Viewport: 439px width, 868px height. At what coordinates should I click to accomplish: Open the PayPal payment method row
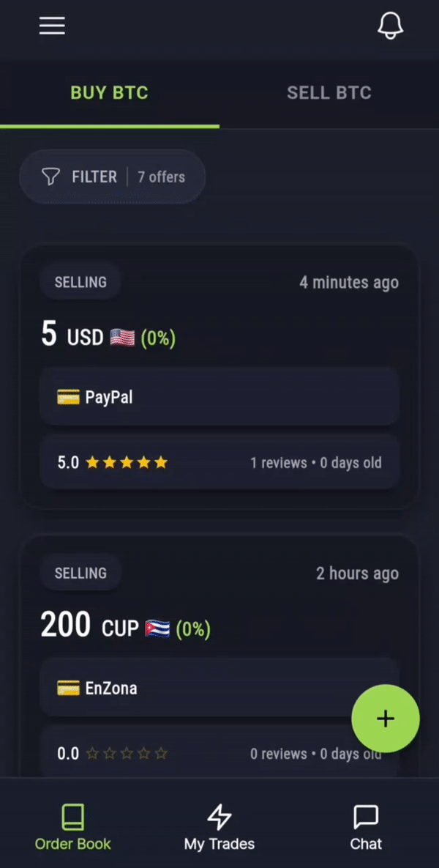[219, 396]
